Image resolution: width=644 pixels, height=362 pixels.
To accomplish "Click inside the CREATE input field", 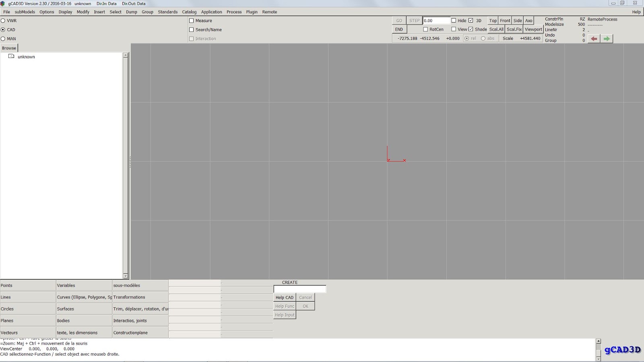I will point(299,289).
